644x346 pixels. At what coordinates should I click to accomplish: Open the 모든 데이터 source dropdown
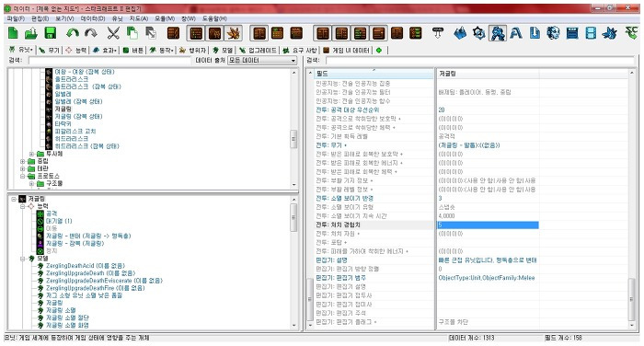tap(262, 61)
